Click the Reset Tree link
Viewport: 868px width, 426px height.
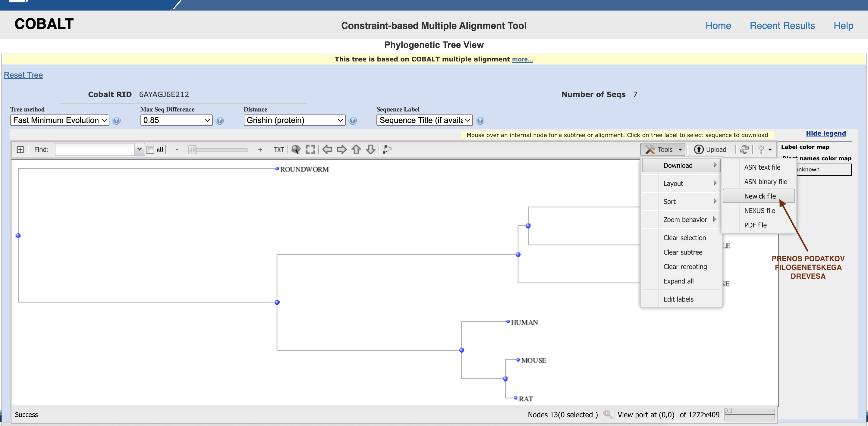[x=23, y=75]
